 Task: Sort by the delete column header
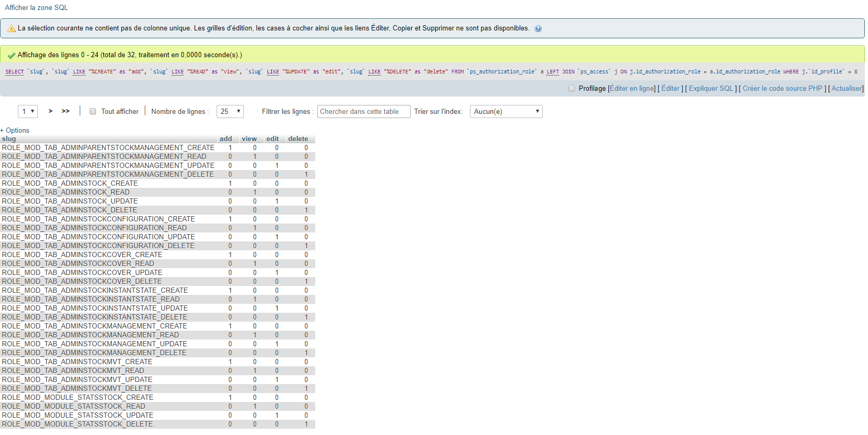pos(298,139)
